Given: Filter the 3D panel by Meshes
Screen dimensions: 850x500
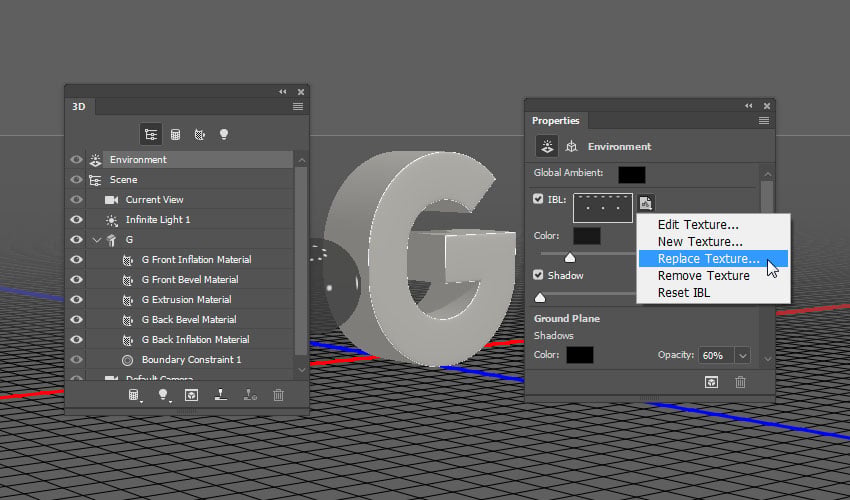Looking at the screenshot, I should coord(175,134).
